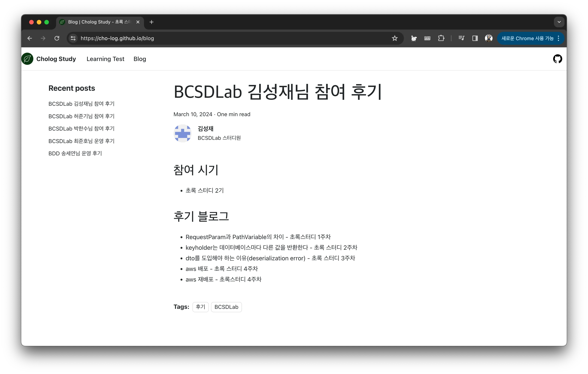This screenshot has width=588, height=374.
Task: Open a new browser tab
Action: (x=151, y=22)
